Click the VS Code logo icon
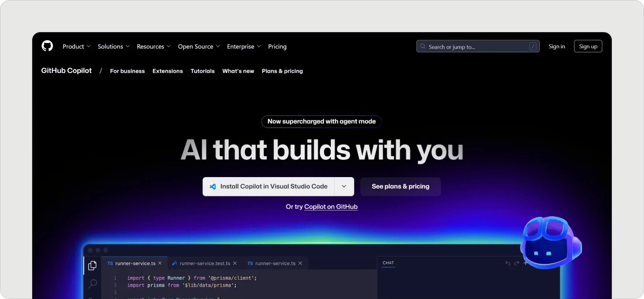 pyautogui.click(x=213, y=187)
